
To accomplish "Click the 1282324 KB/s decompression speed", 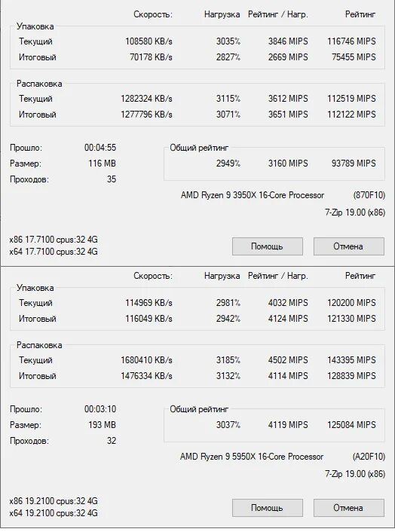I will coord(146,99).
